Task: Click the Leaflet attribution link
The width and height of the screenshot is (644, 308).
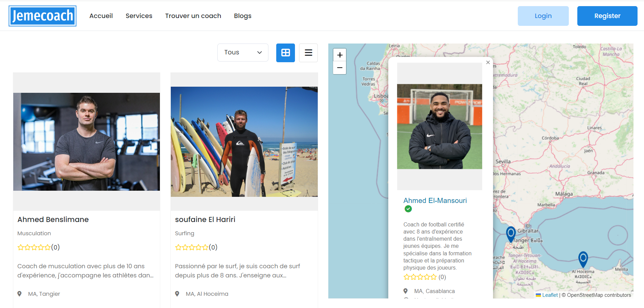Action: click(550, 295)
